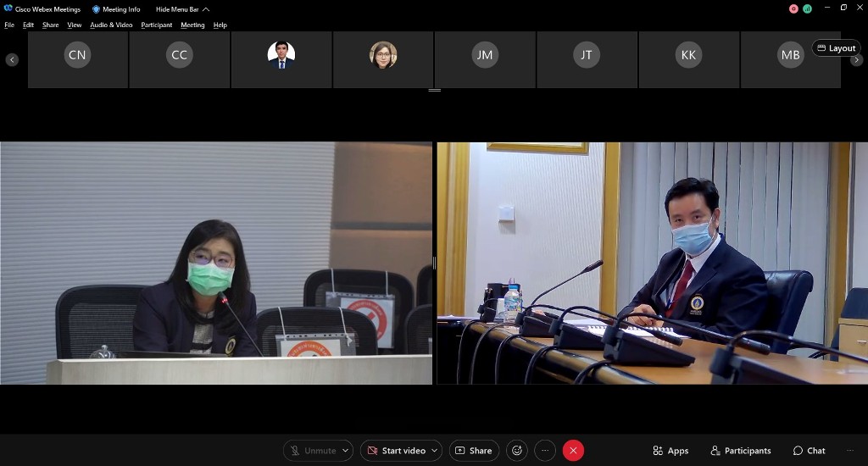Click the divider handle below the participant strip

434,90
